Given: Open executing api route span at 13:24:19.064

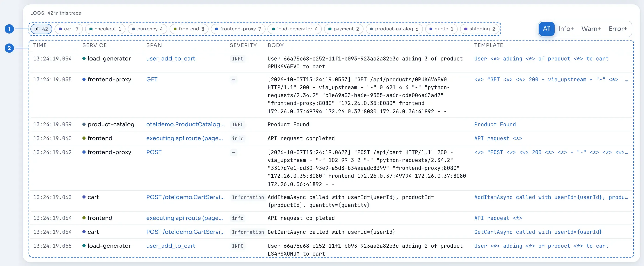Looking at the screenshot, I should tap(184, 218).
